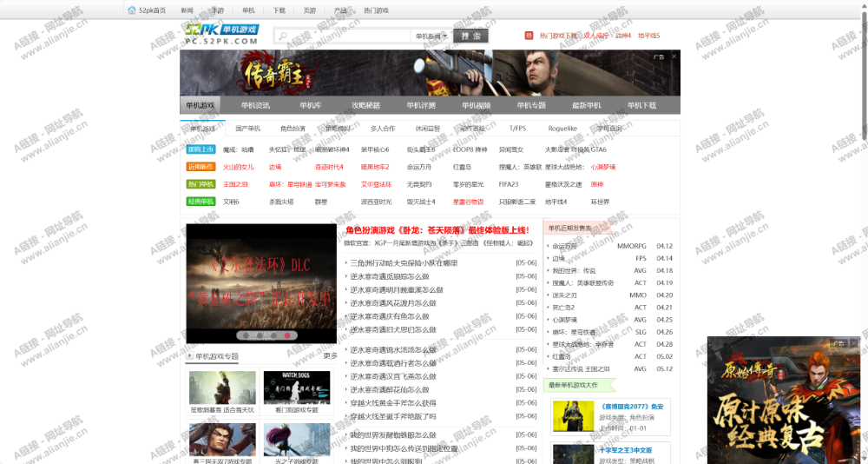
Task: Open the FIFA23 game link
Action: point(508,184)
